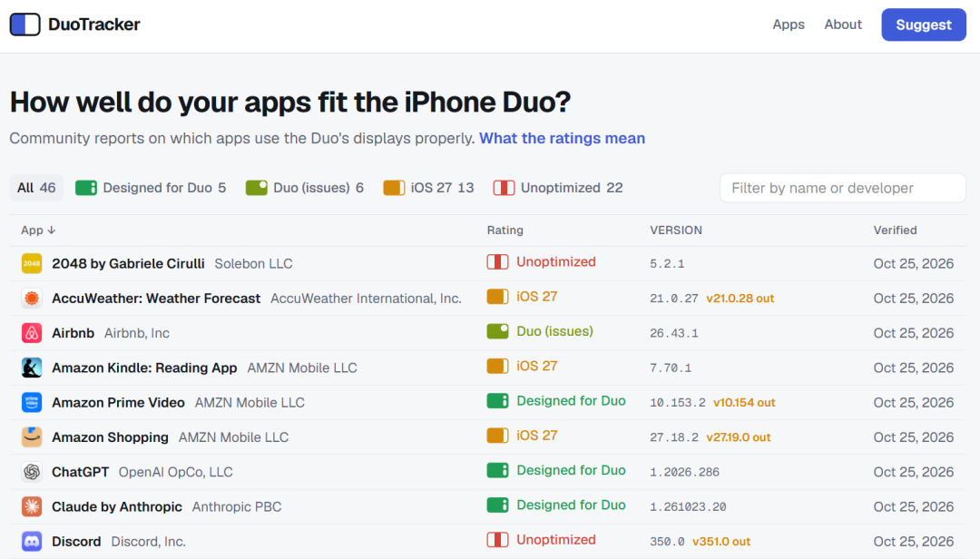The width and height of the screenshot is (980, 559).
Task: Click the Airbnb app icon
Action: (32, 333)
